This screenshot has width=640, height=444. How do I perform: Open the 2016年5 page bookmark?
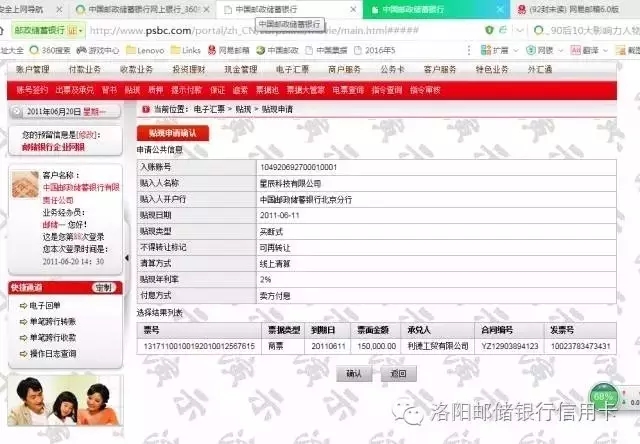[x=374, y=50]
